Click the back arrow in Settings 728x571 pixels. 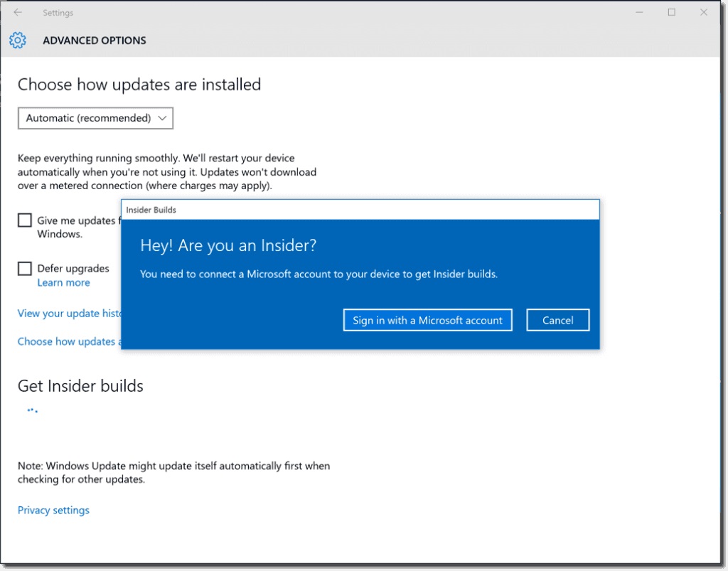18,13
